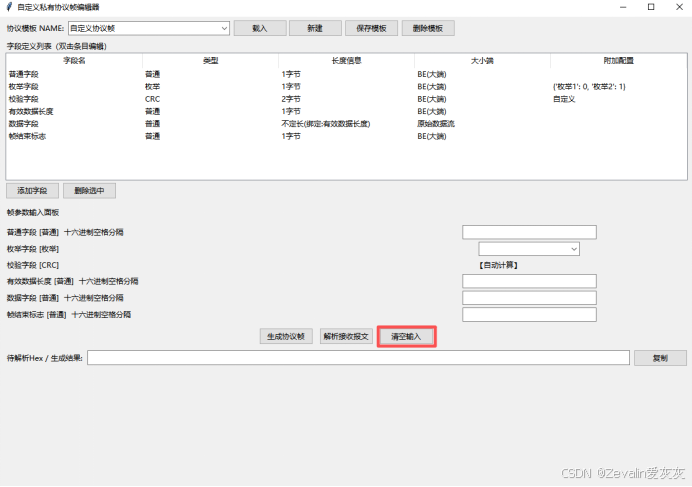The height and width of the screenshot is (487, 692).
Task: Click the 新建 button
Action: click(315, 28)
